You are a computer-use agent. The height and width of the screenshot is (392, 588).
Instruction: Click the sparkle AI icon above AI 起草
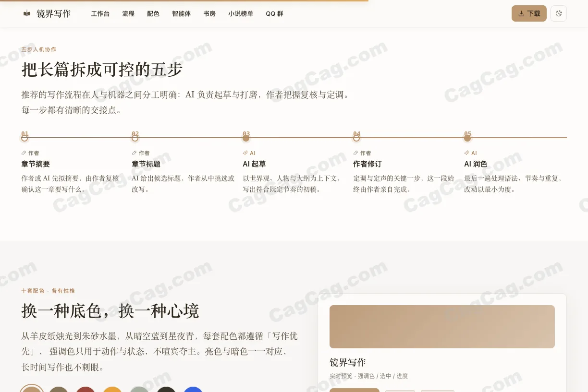(245, 153)
